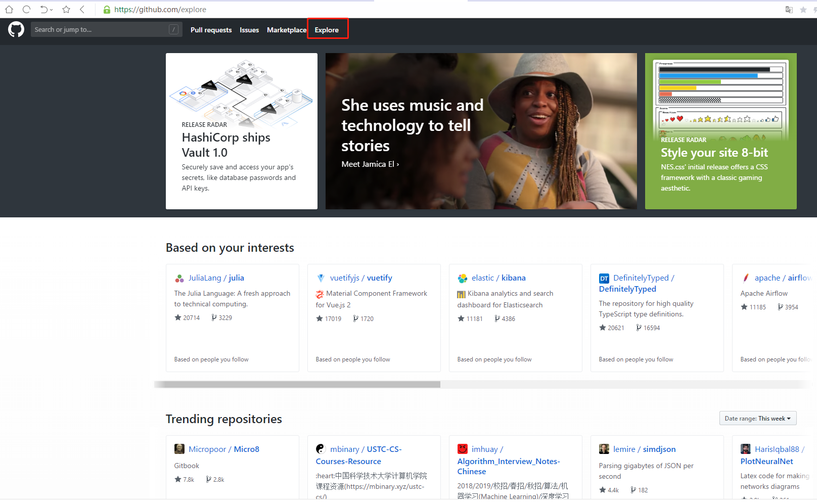
Task: Open the apache / airflow repository link
Action: (783, 278)
